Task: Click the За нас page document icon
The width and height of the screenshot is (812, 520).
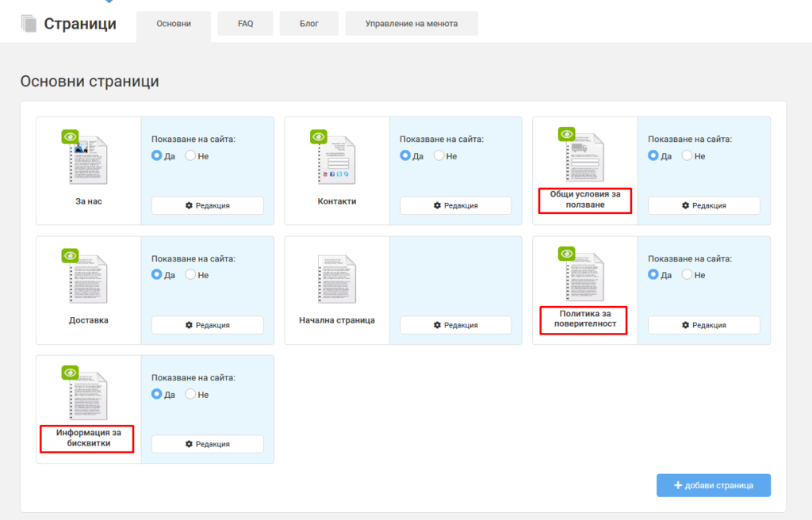Action: [x=89, y=160]
